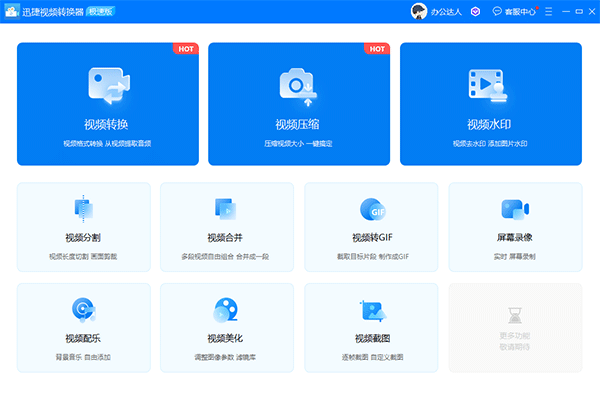The image size is (600, 400).
Task: Click the hourglass in 更多功能 card
Action: pyautogui.click(x=515, y=315)
